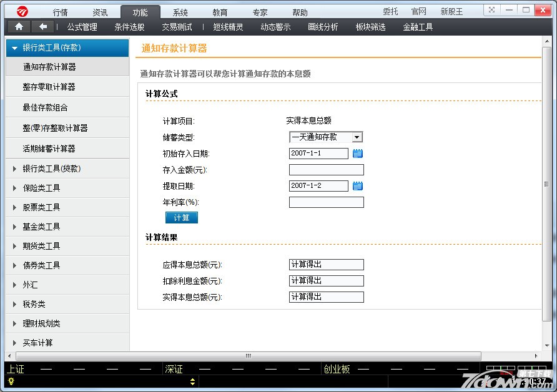Click the home icon in the toolbar
557x392 pixels.
pos(19,26)
